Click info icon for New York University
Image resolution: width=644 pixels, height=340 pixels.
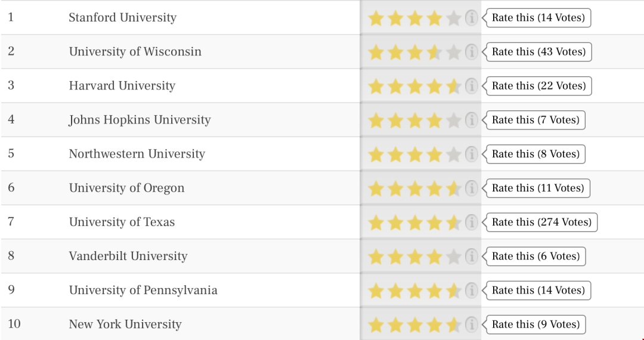[x=471, y=325]
